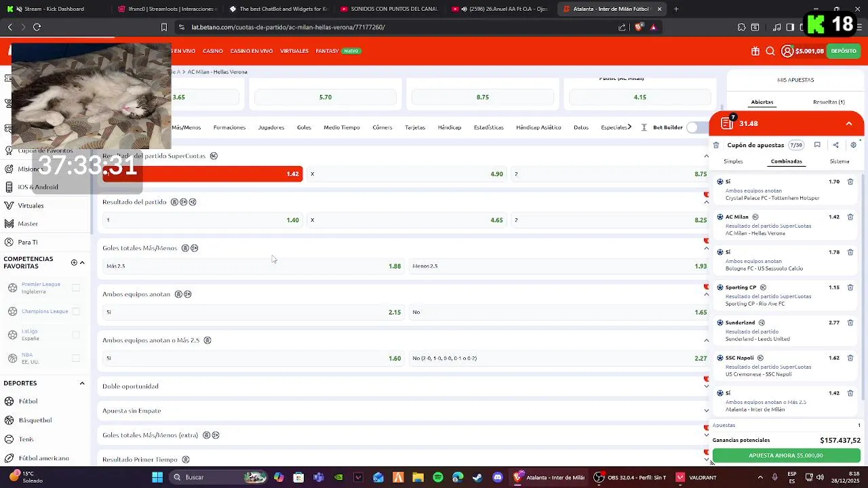This screenshot has width=868, height=488.
Task: Place the bet with Apuesta Ahora button
Action: [x=786, y=455]
